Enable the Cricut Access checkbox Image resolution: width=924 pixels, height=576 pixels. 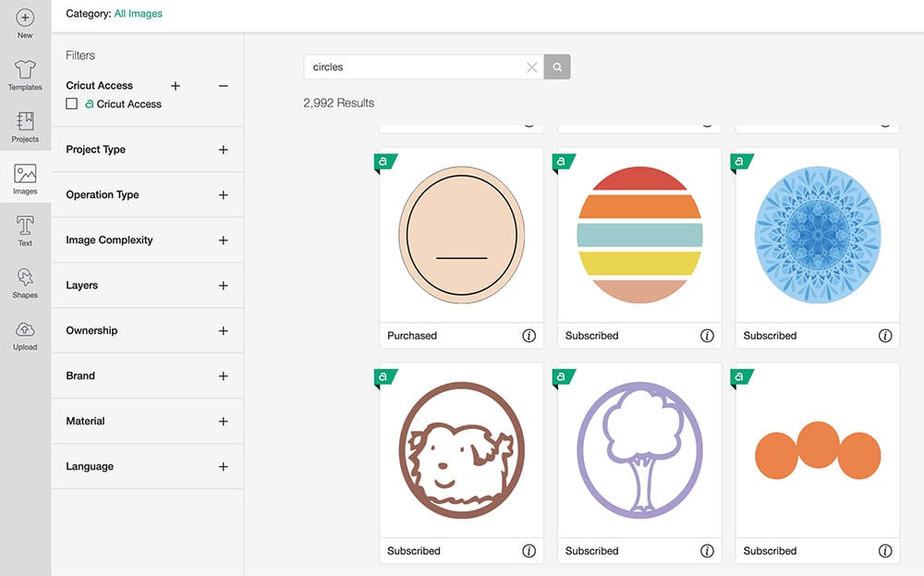pos(71,104)
